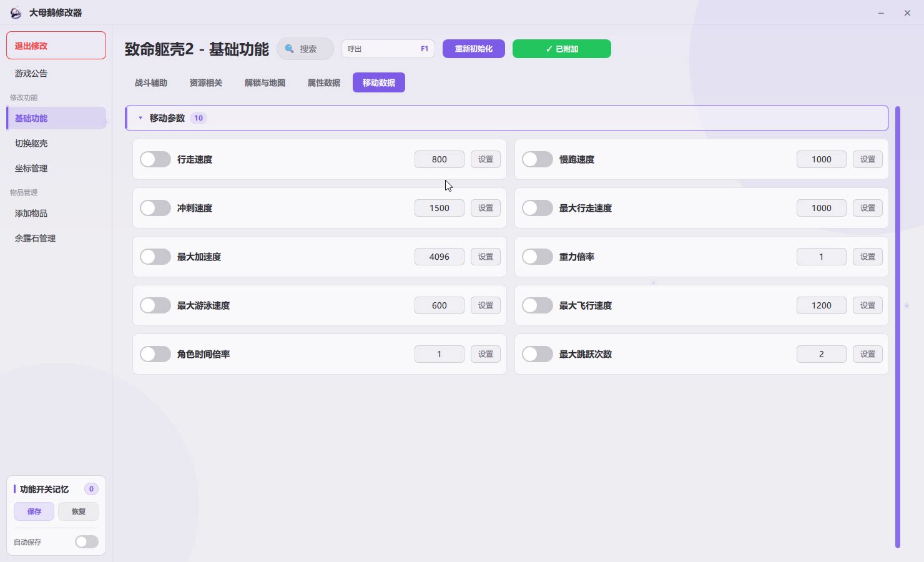The height and width of the screenshot is (562, 924).
Task: Click the vertical scrollbar of the panel
Action: [x=898, y=327]
